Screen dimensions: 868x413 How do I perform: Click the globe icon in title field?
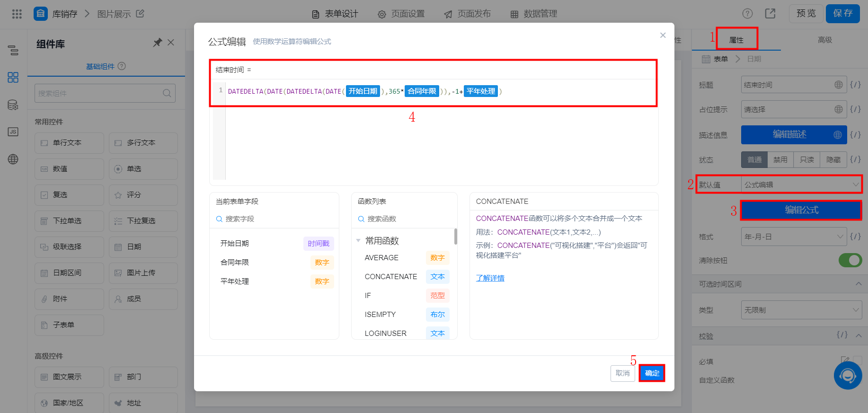tap(838, 85)
